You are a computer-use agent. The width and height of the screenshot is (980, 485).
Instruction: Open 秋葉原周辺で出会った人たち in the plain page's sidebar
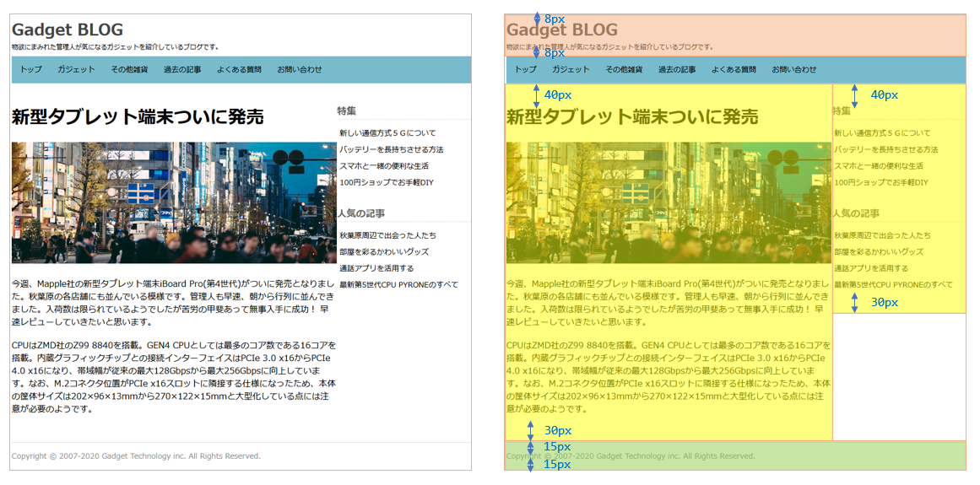[x=387, y=235]
